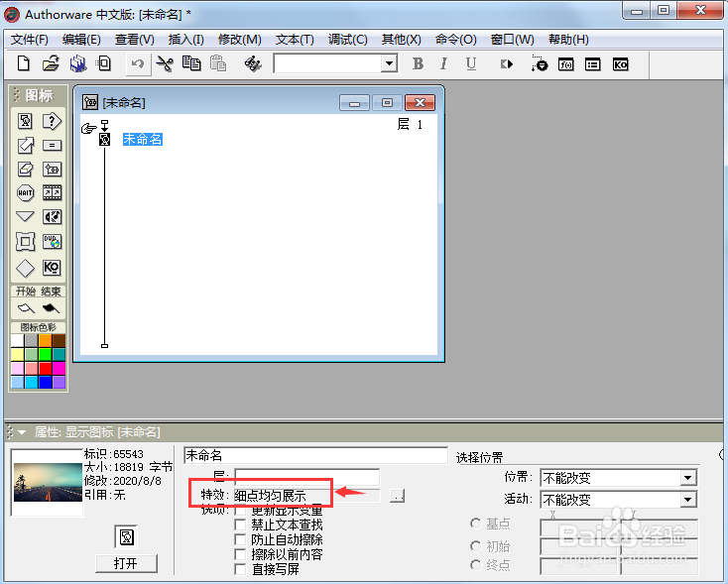This screenshot has width=728, height=584.
Task: Enable 禁止文本查找 checkbox
Action: (x=240, y=525)
